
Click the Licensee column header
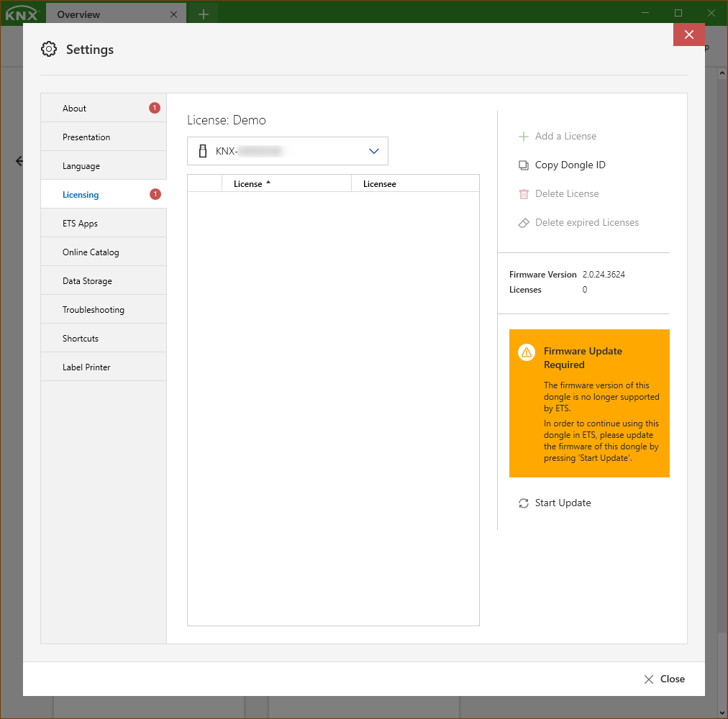click(415, 184)
